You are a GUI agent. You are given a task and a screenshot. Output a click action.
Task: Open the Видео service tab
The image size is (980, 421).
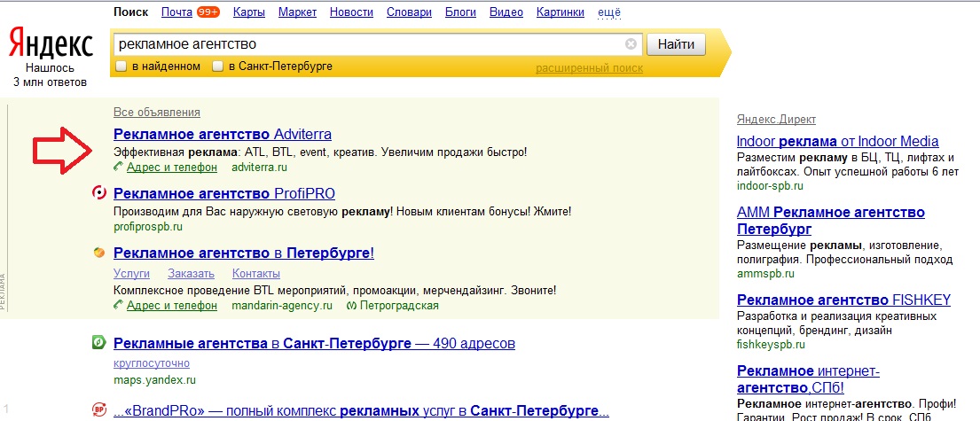(506, 12)
